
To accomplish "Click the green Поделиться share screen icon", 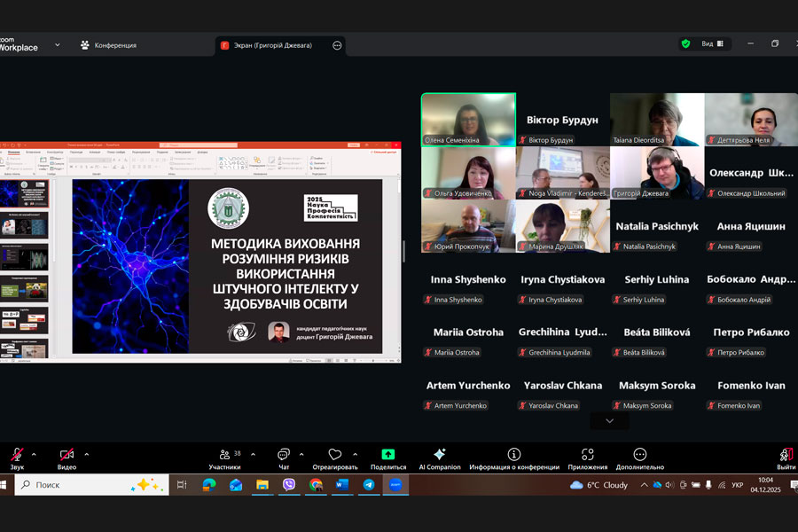I will pos(388,456).
